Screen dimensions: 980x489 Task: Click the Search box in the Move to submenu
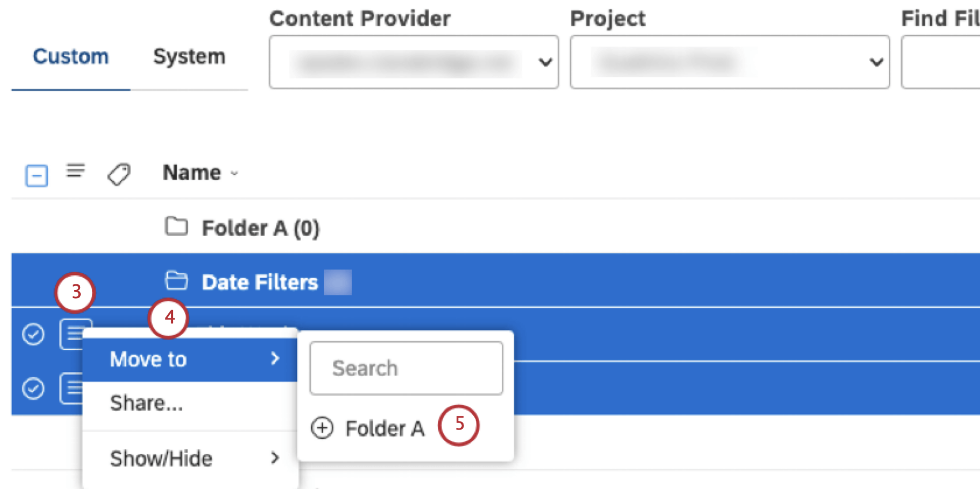coord(406,368)
